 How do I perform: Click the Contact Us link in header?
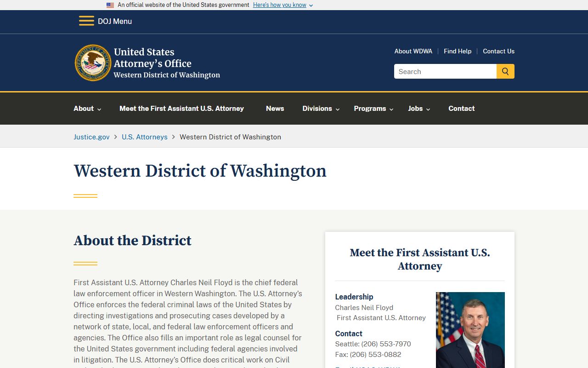coord(498,51)
